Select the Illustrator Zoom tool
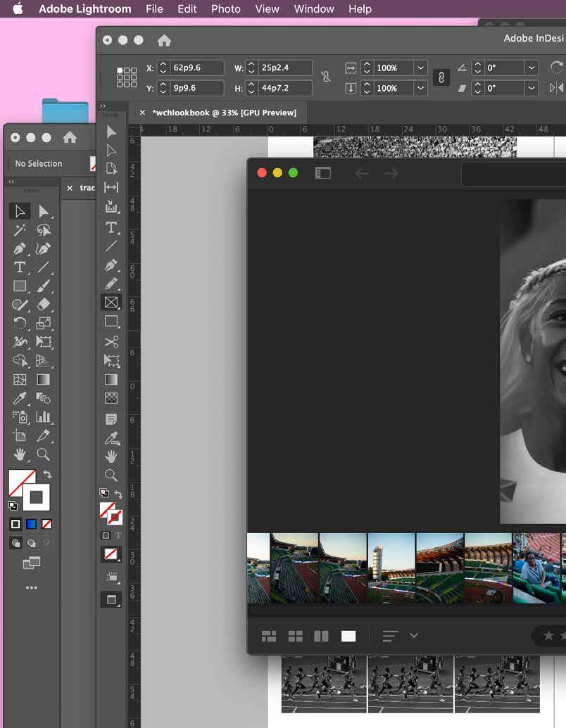The width and height of the screenshot is (566, 728). pyautogui.click(x=44, y=454)
